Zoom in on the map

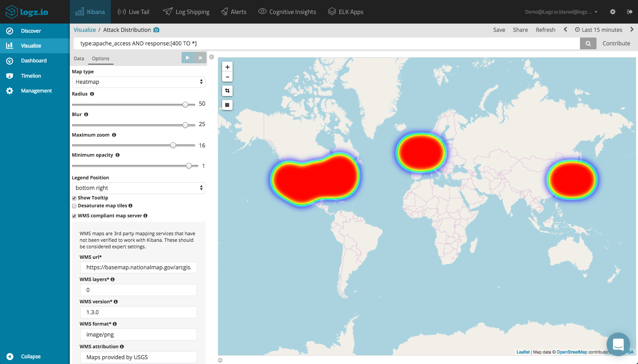pyautogui.click(x=227, y=67)
